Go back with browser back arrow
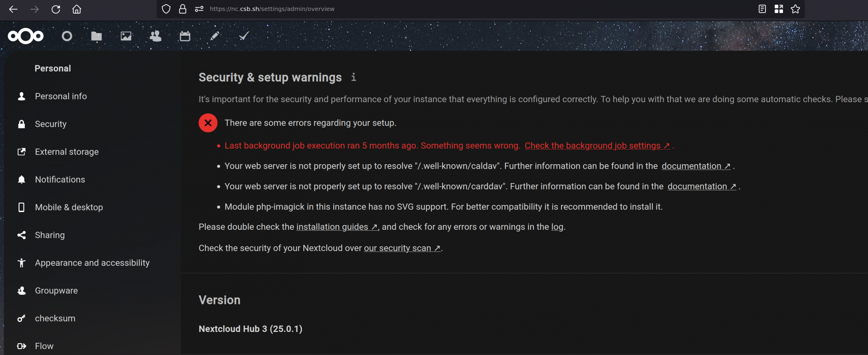The image size is (868, 355). click(13, 9)
